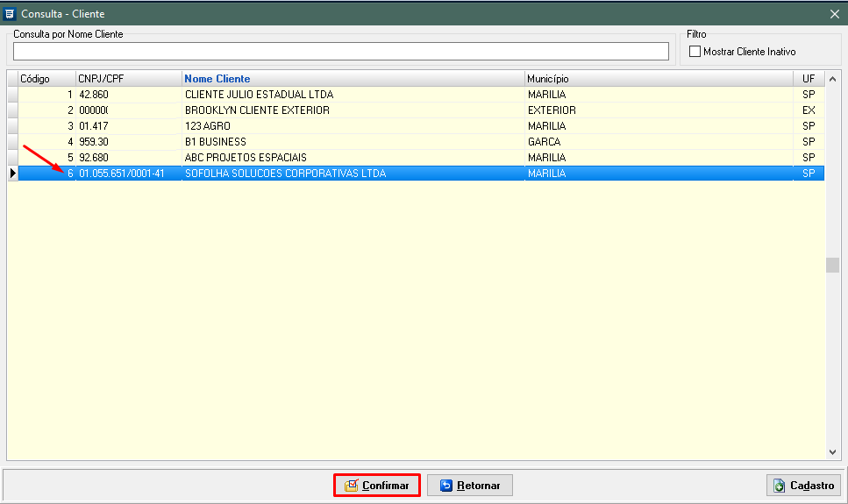Viewport: 848px width, 504px height.
Task: Close the Consulta - Cliente window
Action: (834, 14)
